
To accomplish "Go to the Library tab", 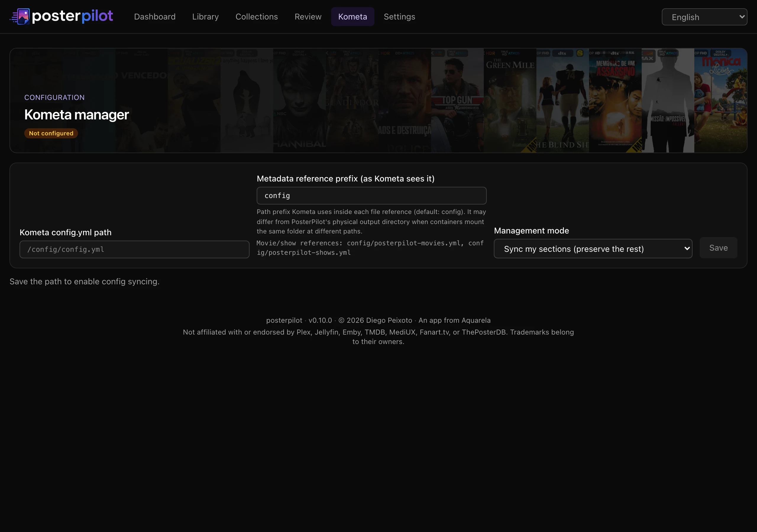I will (206, 17).
